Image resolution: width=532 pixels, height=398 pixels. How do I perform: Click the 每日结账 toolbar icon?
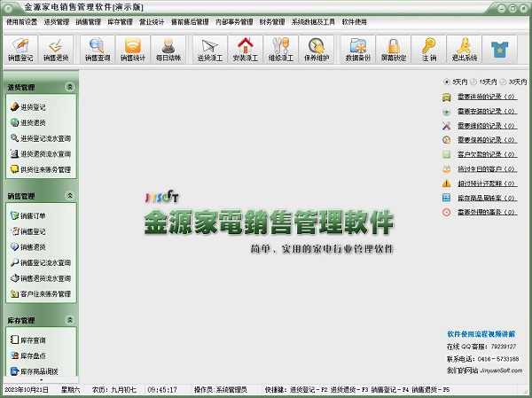(169, 49)
